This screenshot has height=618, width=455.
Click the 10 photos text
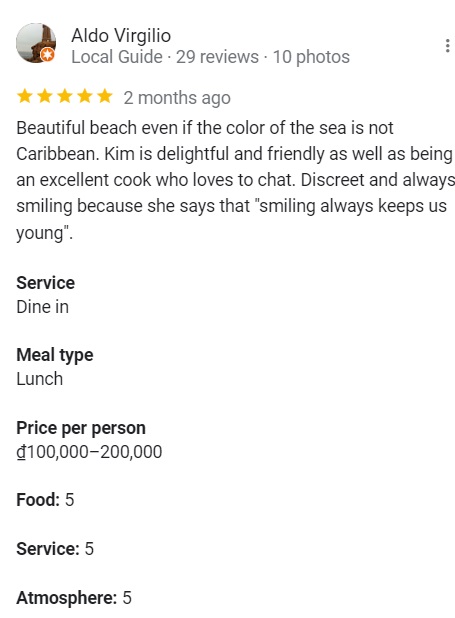pyautogui.click(x=311, y=57)
